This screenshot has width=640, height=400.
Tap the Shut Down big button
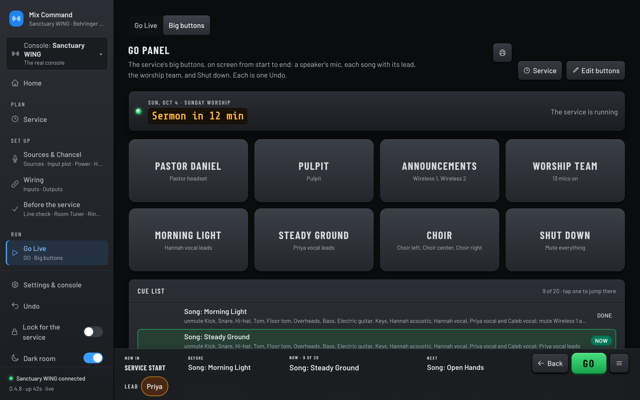[x=565, y=240]
